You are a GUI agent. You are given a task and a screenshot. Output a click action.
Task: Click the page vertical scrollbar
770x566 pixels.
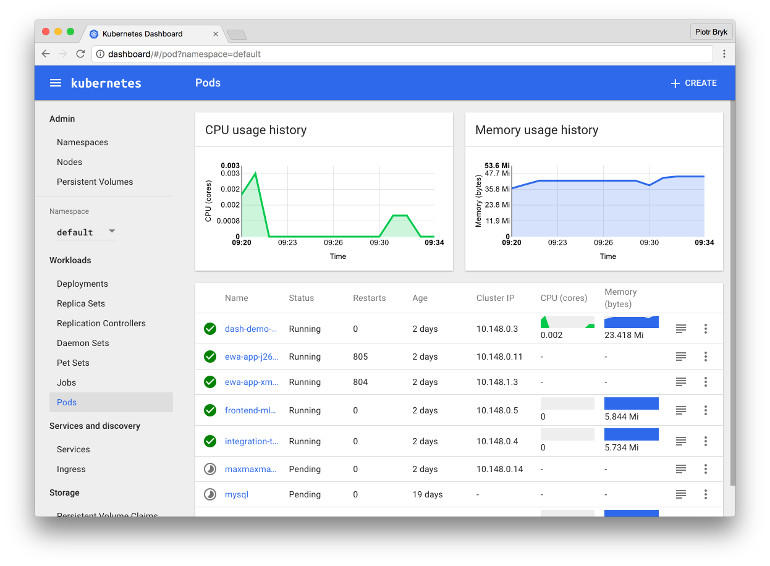[732, 294]
